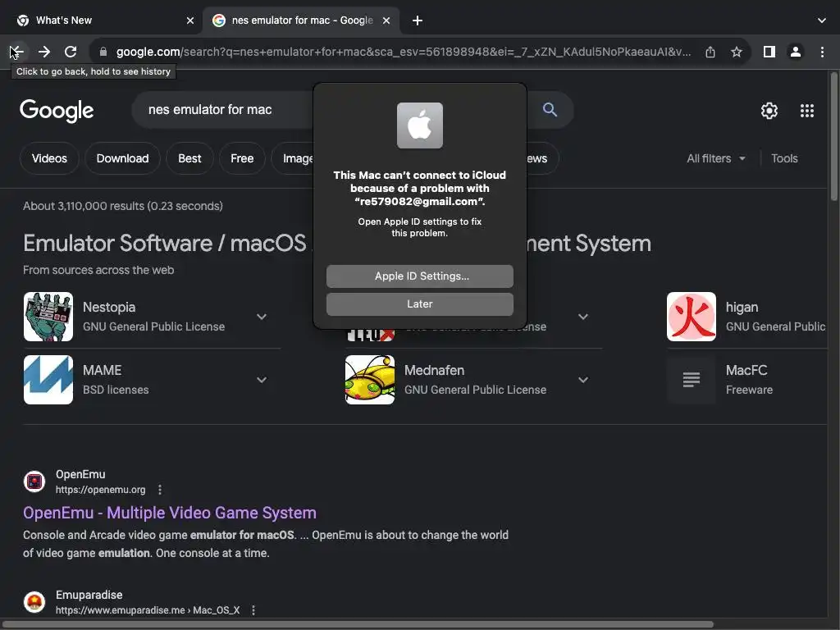Viewport: 840px width, 630px height.
Task: Click the horizontal page scrollbar
Action: pyautogui.click(x=358, y=624)
